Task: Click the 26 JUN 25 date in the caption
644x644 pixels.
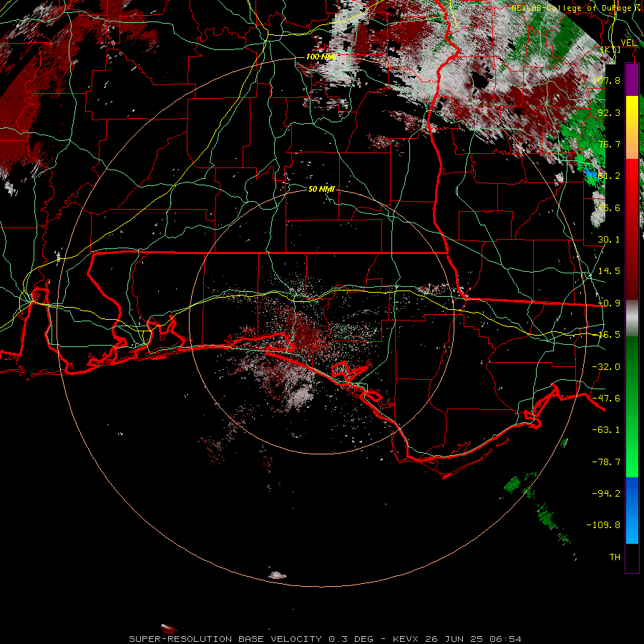Action: [x=456, y=639]
